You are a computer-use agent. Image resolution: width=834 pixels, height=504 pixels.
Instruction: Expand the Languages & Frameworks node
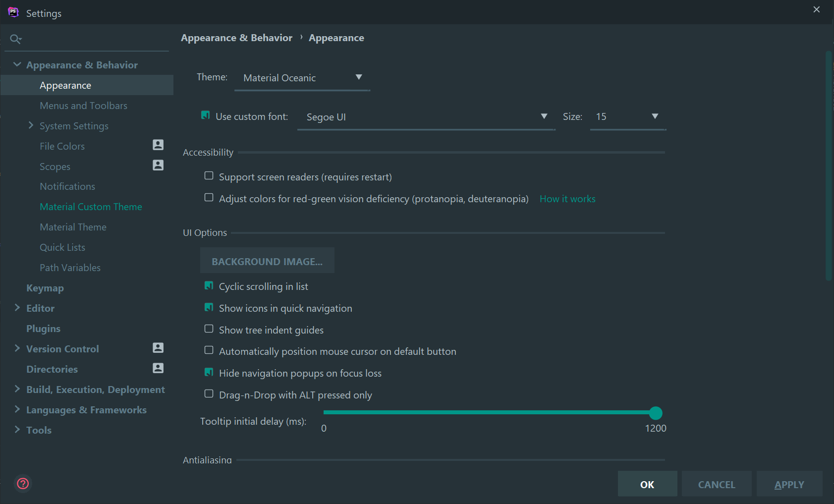pyautogui.click(x=17, y=409)
